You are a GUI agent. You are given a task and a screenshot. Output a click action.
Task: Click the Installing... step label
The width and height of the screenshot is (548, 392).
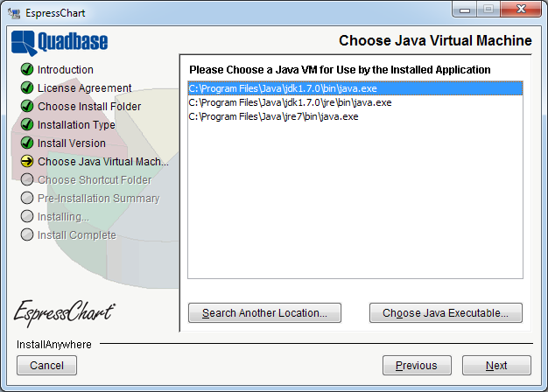point(63,217)
